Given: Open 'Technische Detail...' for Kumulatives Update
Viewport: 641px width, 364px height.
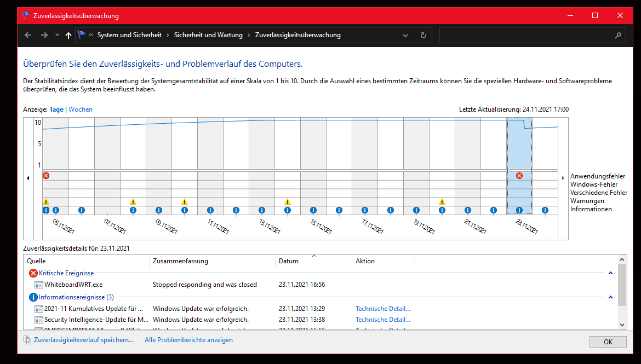Looking at the screenshot, I should click(382, 308).
